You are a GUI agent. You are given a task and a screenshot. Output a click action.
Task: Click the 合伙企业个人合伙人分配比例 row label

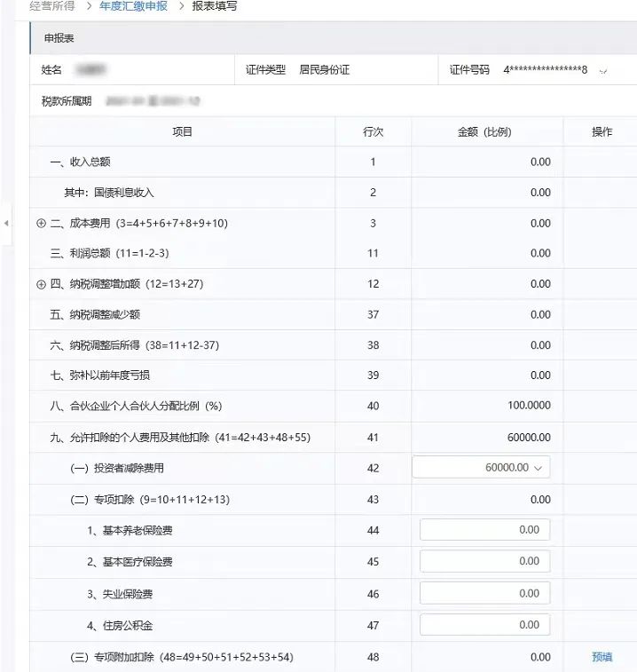click(136, 406)
